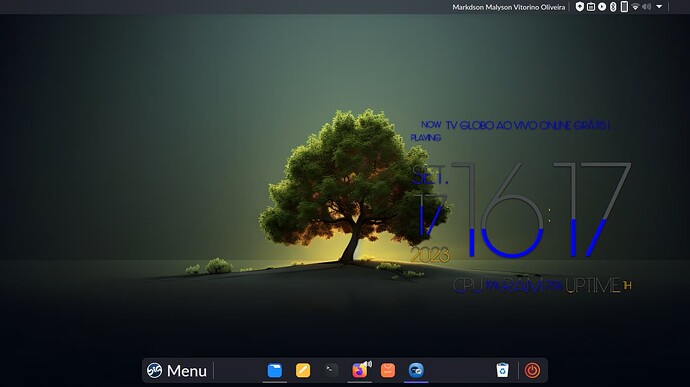Open the phone connect tray icon
The width and height of the screenshot is (690, 387).
[x=624, y=7]
